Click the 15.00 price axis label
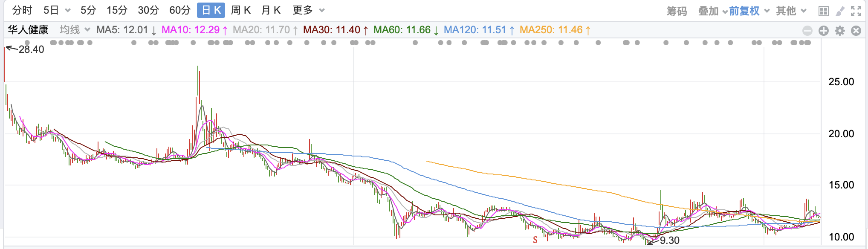The height and width of the screenshot is (249, 868). click(841, 185)
